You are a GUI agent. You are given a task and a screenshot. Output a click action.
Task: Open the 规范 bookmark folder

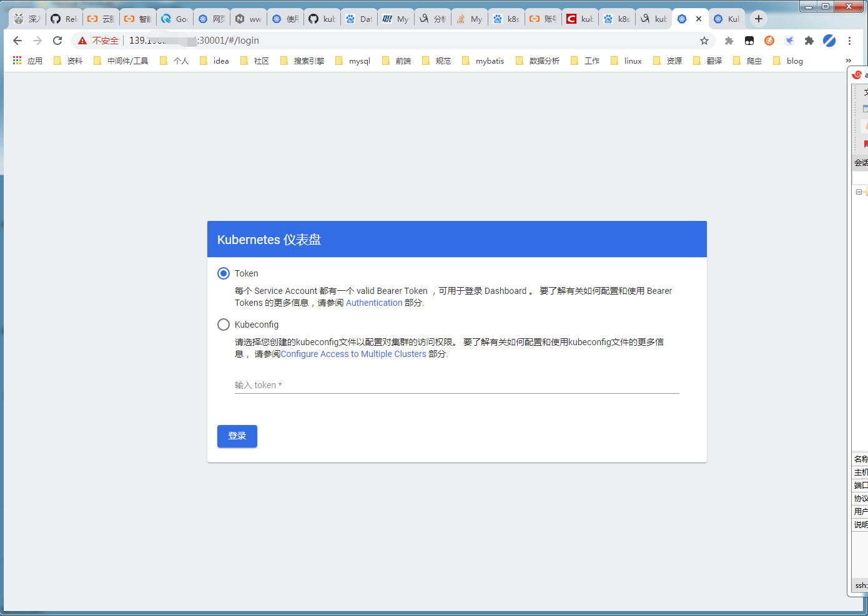click(x=436, y=61)
